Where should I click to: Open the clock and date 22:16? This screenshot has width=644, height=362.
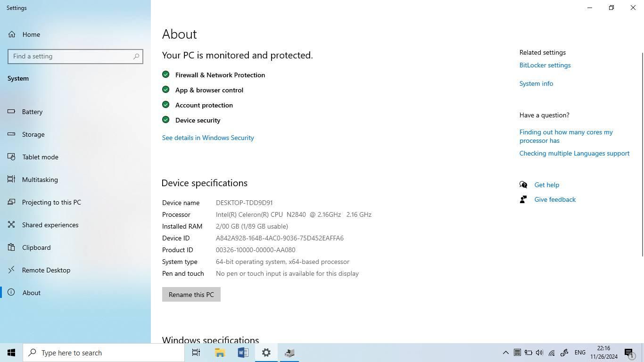(x=604, y=353)
